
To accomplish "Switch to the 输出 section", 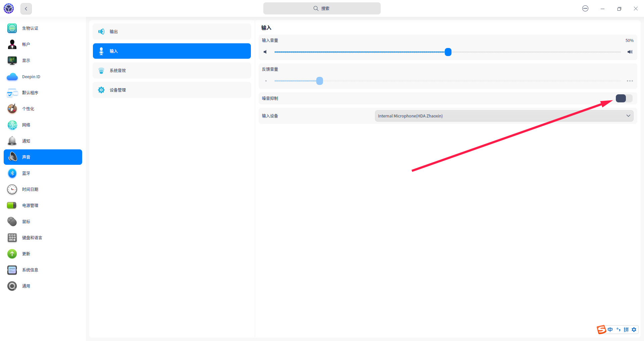I will click(x=172, y=32).
